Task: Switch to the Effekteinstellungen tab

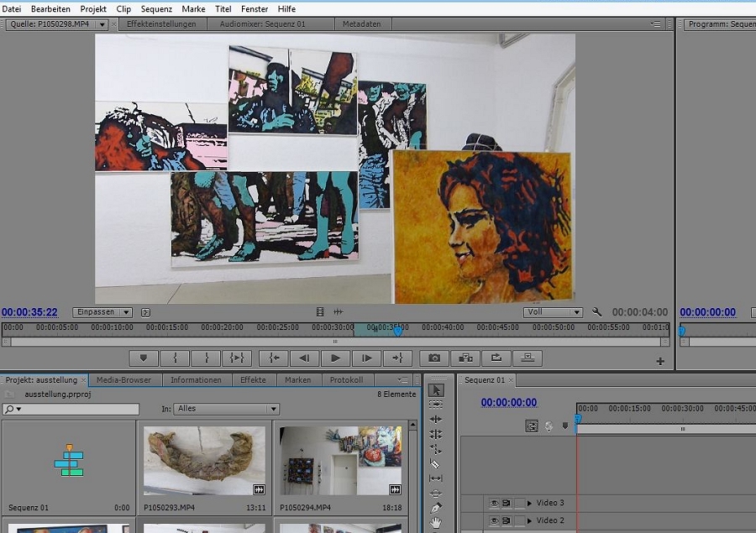Action: [161, 24]
